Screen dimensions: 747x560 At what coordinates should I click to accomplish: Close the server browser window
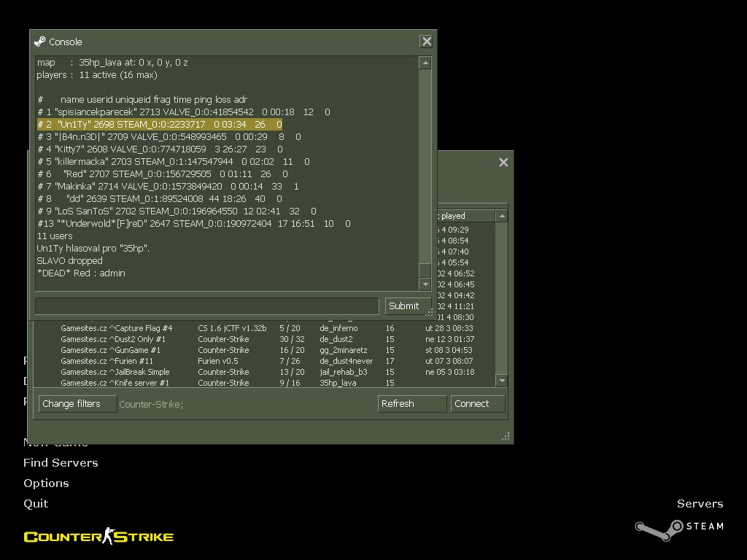coord(503,163)
